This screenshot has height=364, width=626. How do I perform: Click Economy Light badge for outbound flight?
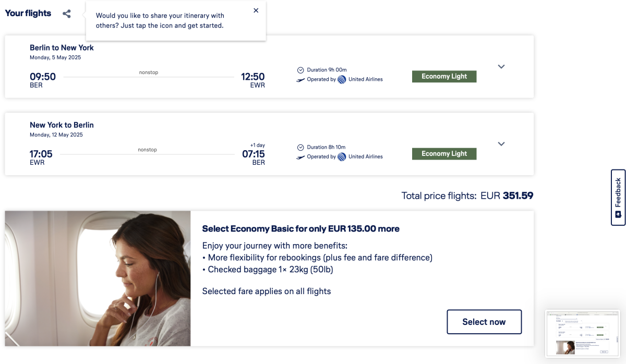(444, 77)
